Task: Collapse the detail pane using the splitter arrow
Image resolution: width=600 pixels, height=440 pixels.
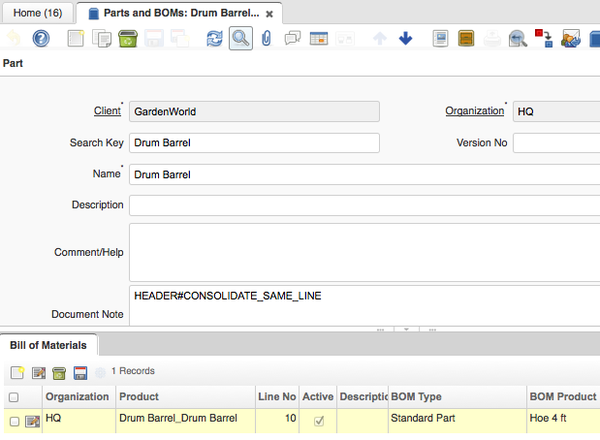Action: (408, 329)
